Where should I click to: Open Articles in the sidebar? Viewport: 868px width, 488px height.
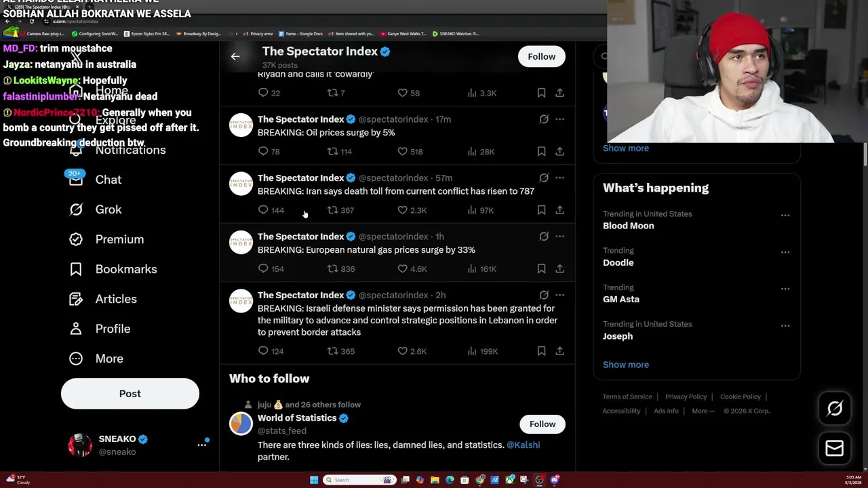pos(102,299)
